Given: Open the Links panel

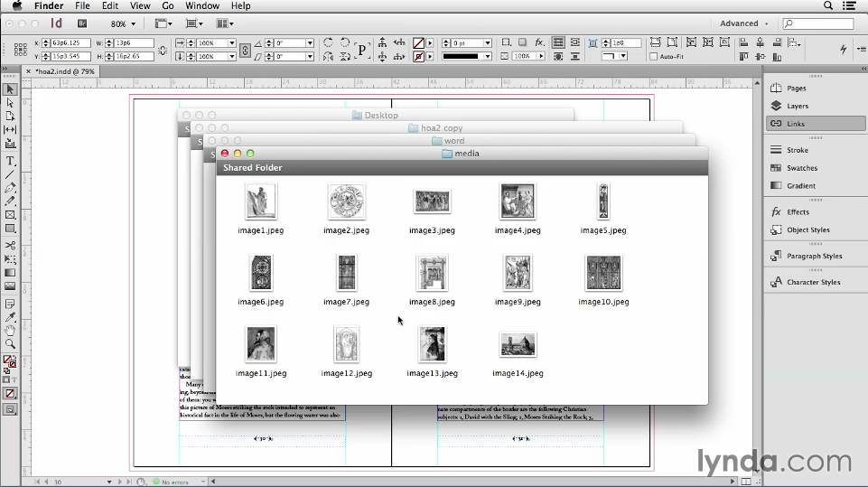Looking at the screenshot, I should (x=815, y=123).
